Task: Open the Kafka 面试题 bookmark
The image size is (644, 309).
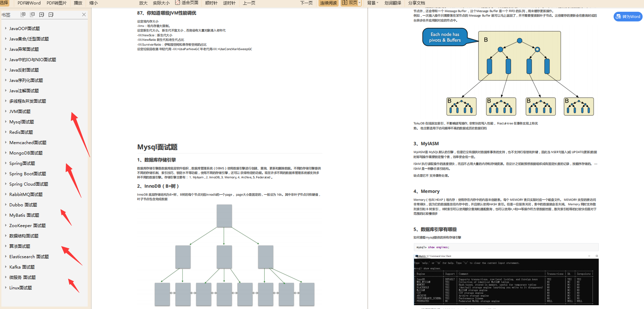Action: point(22,267)
